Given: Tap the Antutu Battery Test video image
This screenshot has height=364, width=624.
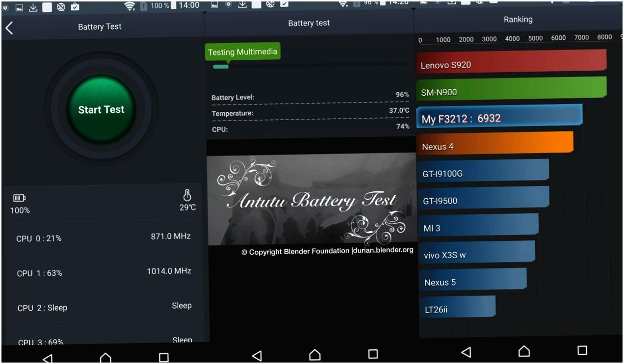Looking at the screenshot, I should (x=312, y=198).
